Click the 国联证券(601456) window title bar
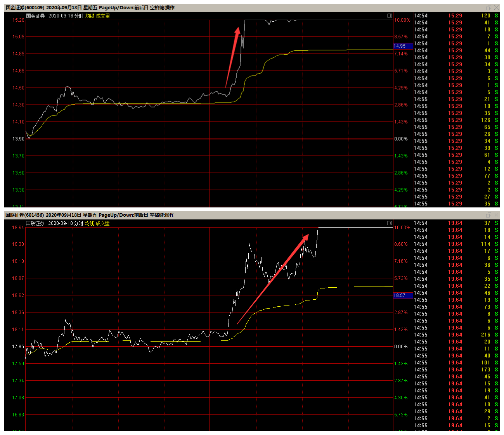Screen dimensions: 504x435 point(252,215)
